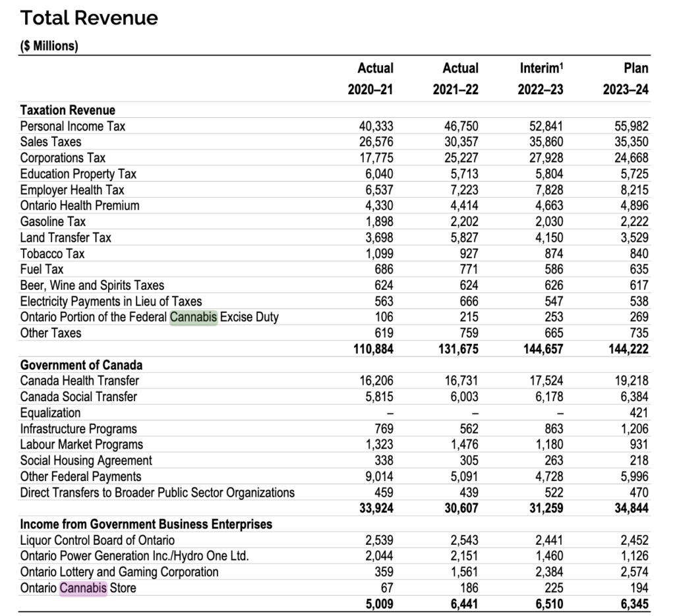Click the 'Government of Canada' section header
Viewport: 675px width, 616px height.
(81, 365)
